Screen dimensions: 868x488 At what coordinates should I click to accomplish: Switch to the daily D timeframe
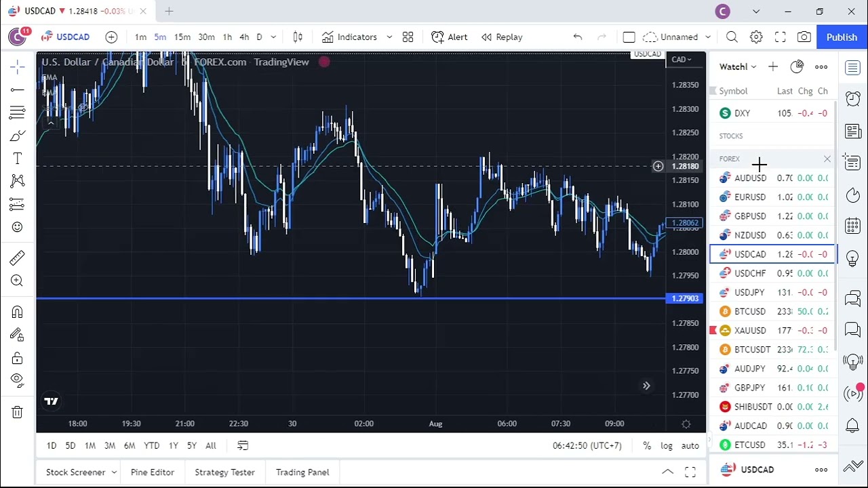pyautogui.click(x=259, y=37)
